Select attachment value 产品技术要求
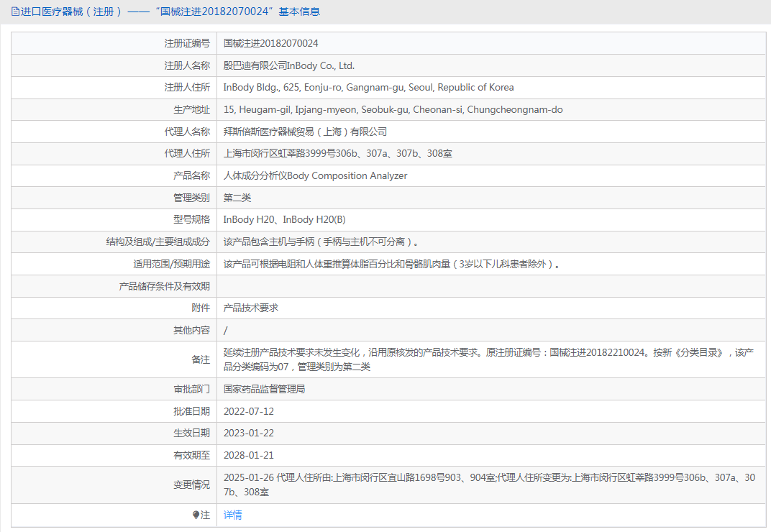The image size is (771, 532). [251, 308]
